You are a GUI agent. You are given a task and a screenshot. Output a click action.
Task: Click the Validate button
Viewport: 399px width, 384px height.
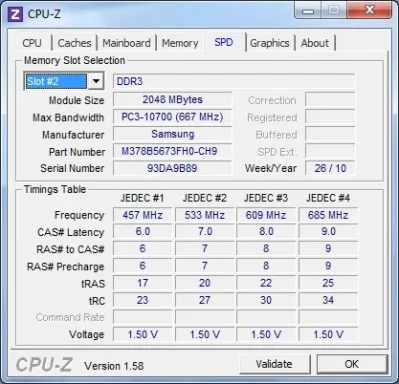point(274,364)
